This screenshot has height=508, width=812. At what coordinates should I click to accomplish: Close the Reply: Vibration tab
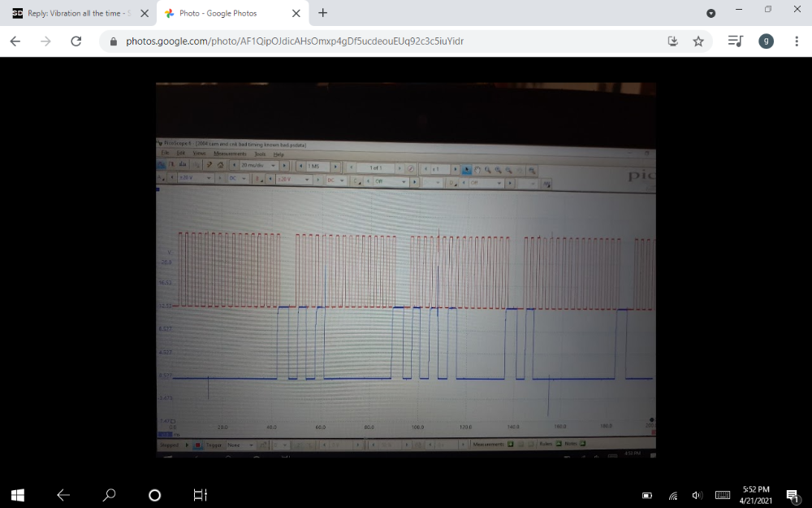click(144, 14)
